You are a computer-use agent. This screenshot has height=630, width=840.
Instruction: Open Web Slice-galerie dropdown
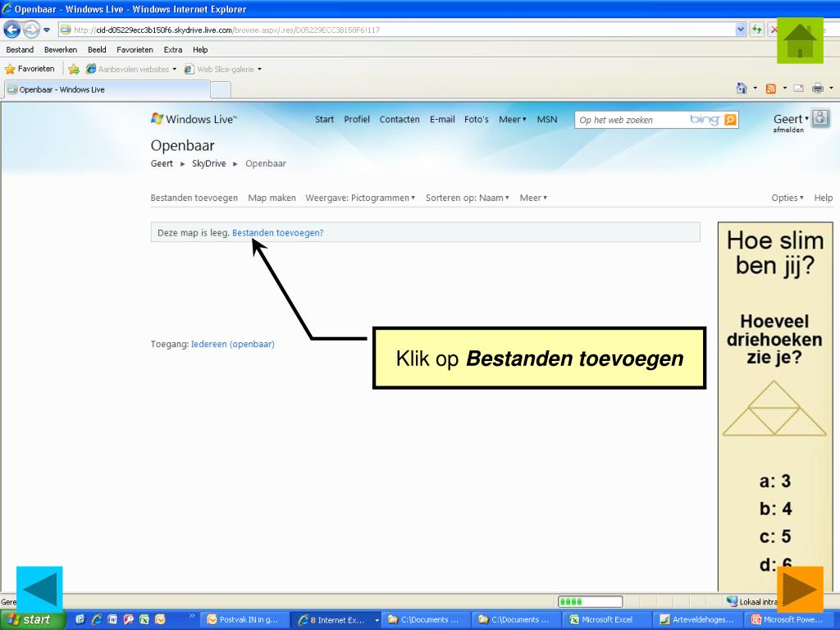223,69
